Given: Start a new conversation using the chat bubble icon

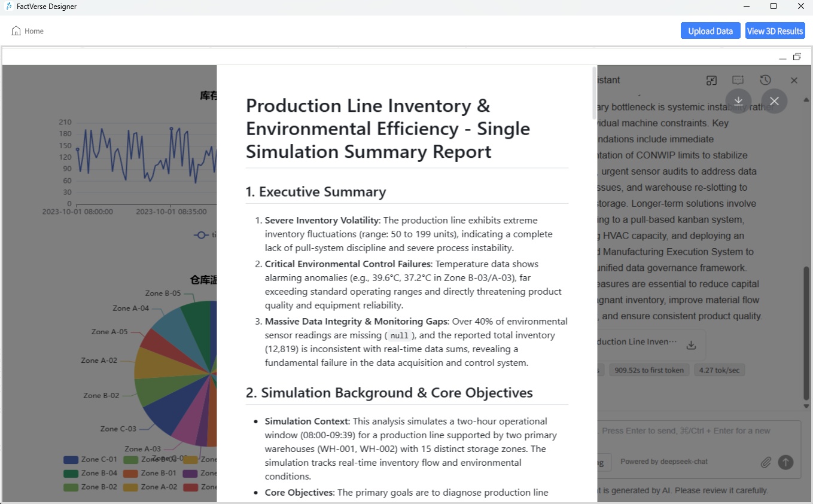Looking at the screenshot, I should click(x=738, y=80).
